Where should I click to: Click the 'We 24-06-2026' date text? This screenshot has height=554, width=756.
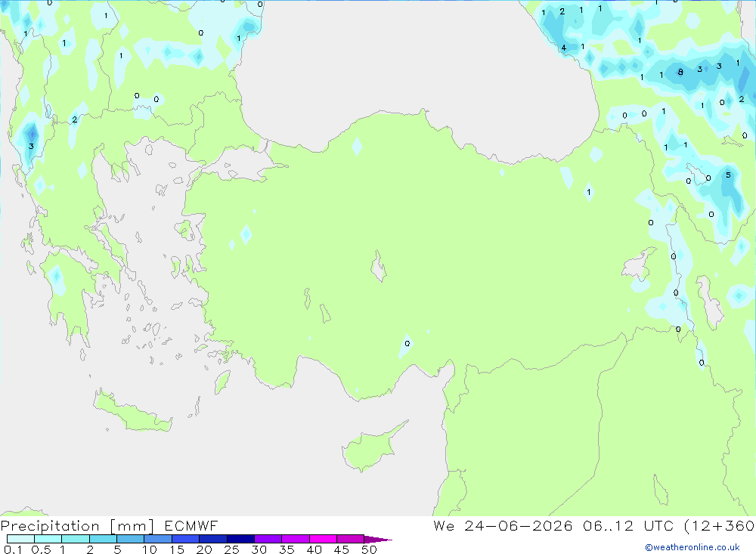pyautogui.click(x=503, y=525)
